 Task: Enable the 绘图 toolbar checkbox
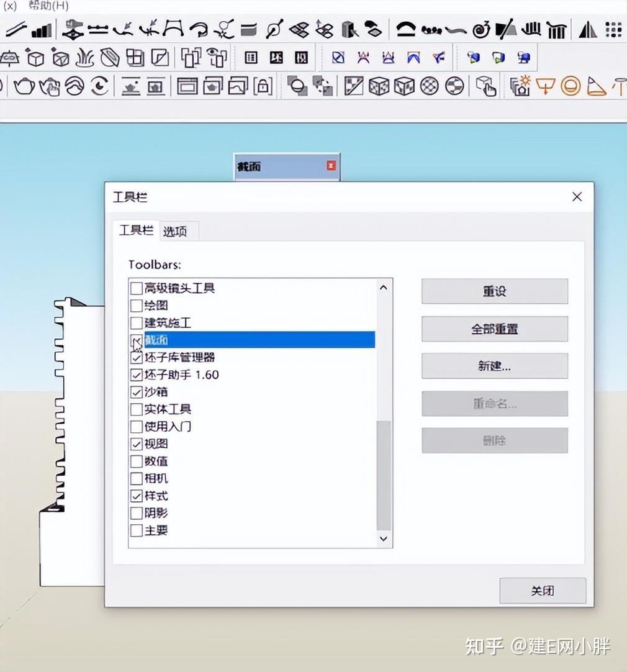[136, 306]
